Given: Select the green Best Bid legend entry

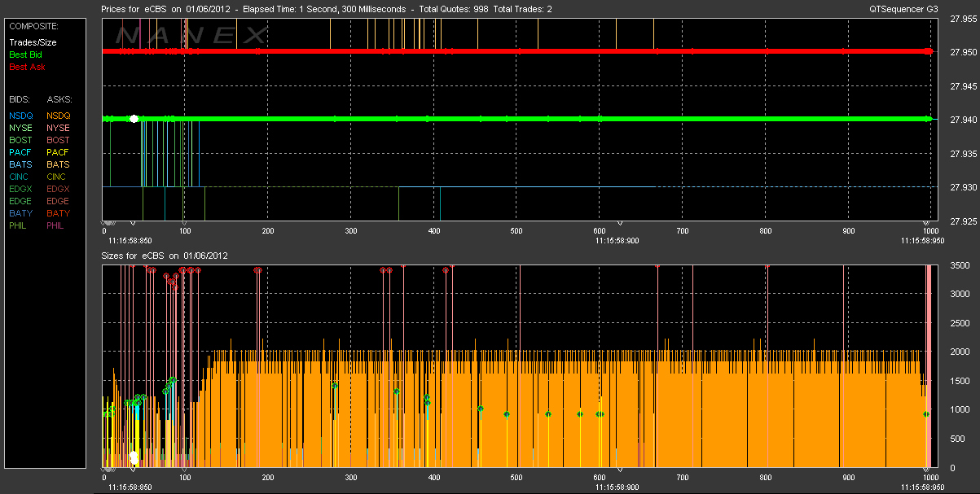Looking at the screenshot, I should (x=26, y=55).
